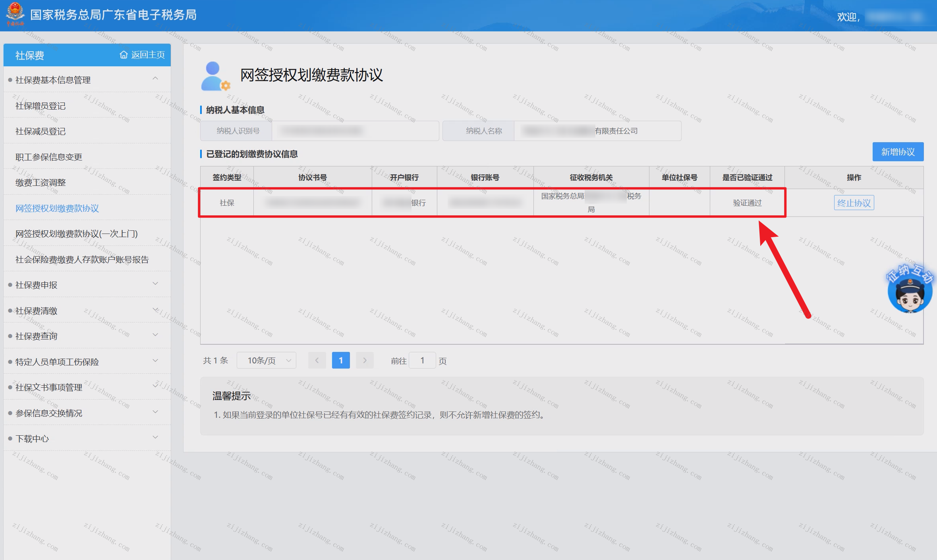
Task: Expand the 社保费查询 menu
Action: pyautogui.click(x=155, y=335)
